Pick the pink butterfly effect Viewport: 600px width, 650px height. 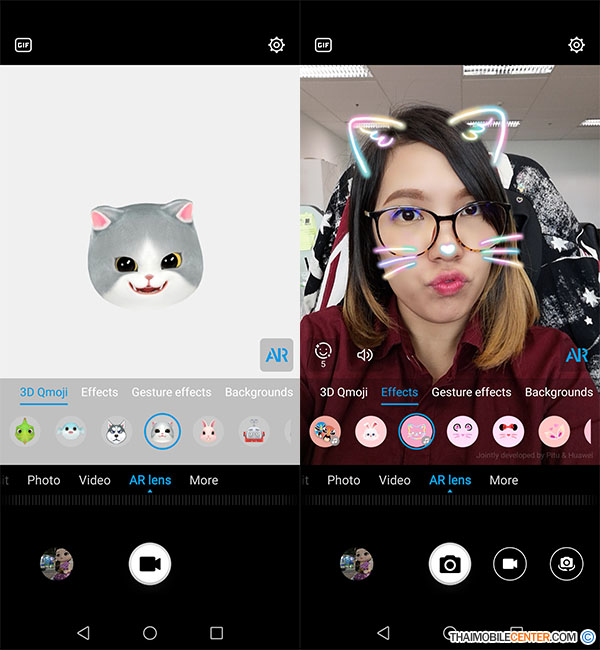(554, 432)
